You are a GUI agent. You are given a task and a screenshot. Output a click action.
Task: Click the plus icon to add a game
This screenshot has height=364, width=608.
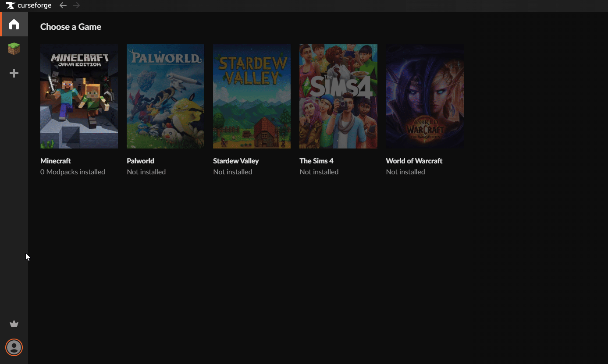point(14,73)
